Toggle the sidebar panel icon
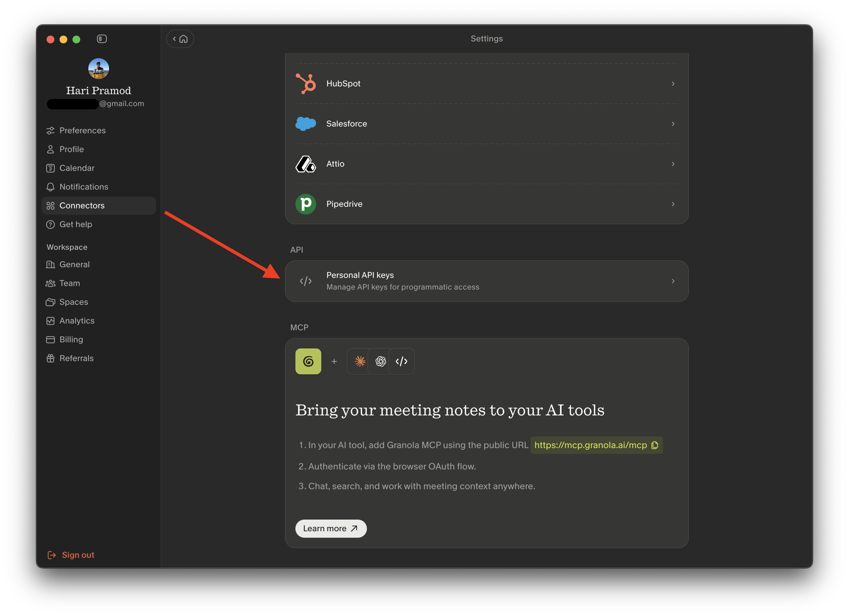 [x=102, y=39]
